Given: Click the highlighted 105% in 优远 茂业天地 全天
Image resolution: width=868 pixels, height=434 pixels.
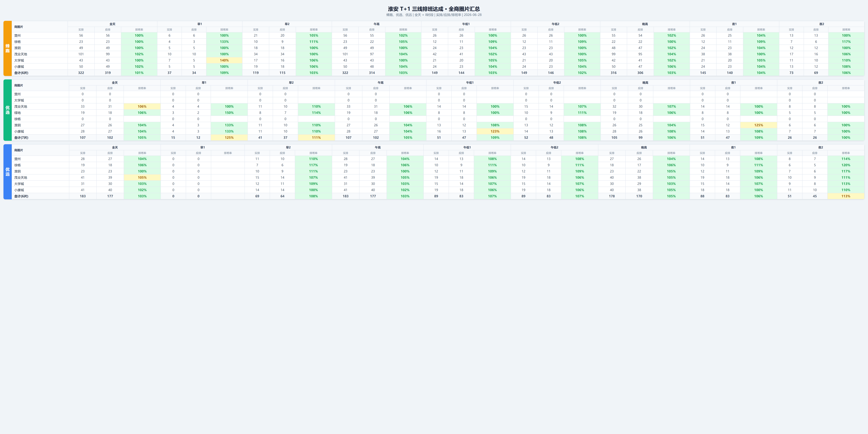Looking at the screenshot, I should (x=142, y=178).
